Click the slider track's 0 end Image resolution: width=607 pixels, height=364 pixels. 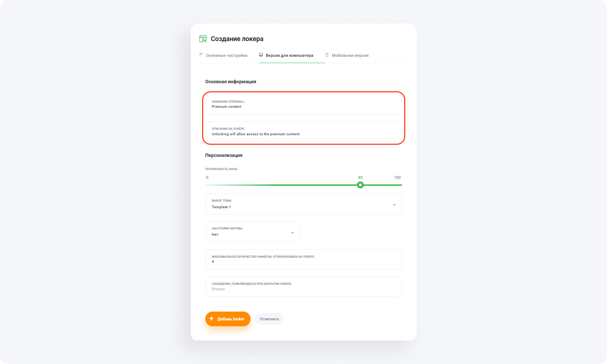tap(207, 185)
